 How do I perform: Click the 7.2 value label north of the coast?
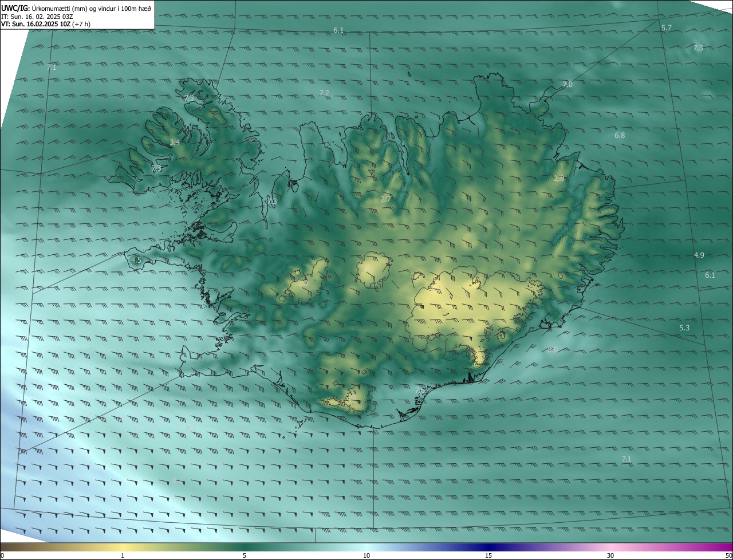(x=324, y=93)
